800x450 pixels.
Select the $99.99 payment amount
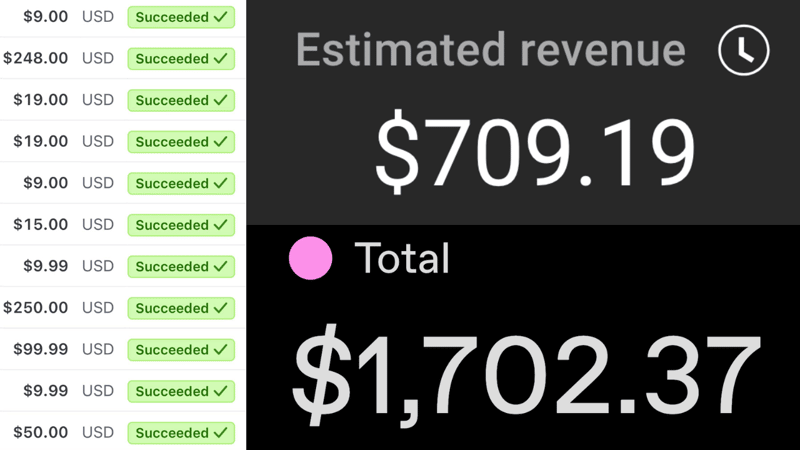coord(41,350)
